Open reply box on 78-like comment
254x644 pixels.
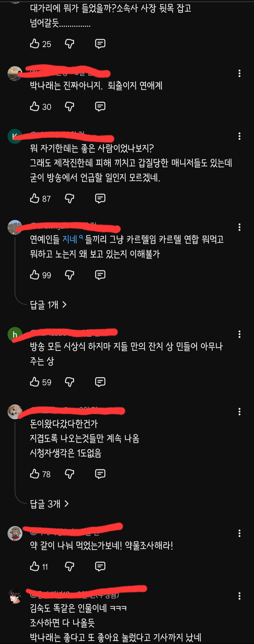100,474
